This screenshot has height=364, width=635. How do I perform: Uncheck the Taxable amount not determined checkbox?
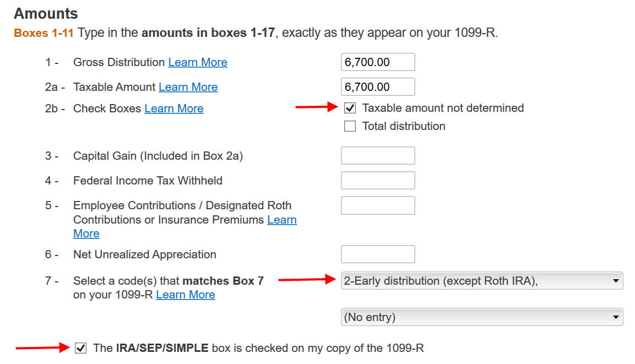[x=350, y=108]
